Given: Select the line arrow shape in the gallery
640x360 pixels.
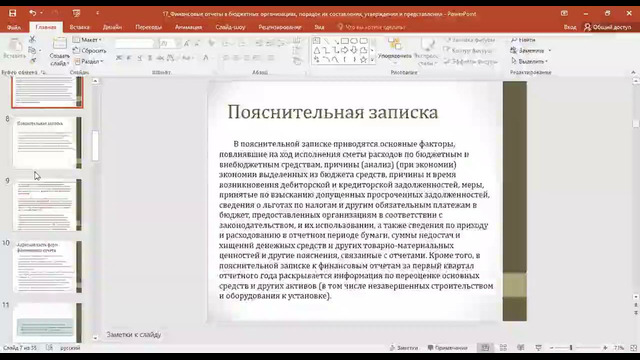Looking at the screenshot, I should tap(336, 41).
